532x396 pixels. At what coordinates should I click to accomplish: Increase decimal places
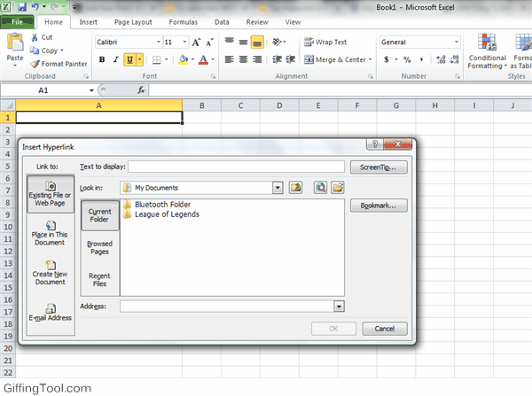(441, 59)
